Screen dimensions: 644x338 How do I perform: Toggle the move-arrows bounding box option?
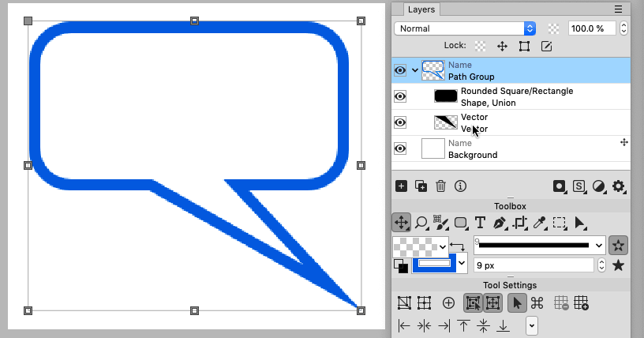[492, 303]
